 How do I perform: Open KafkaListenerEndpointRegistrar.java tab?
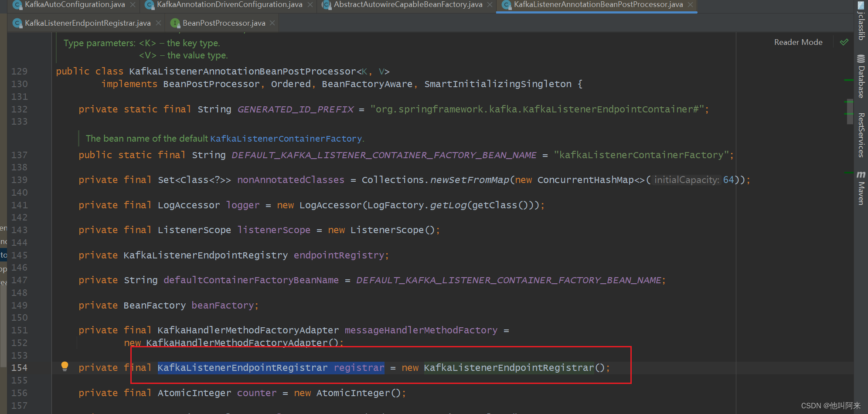[88, 23]
